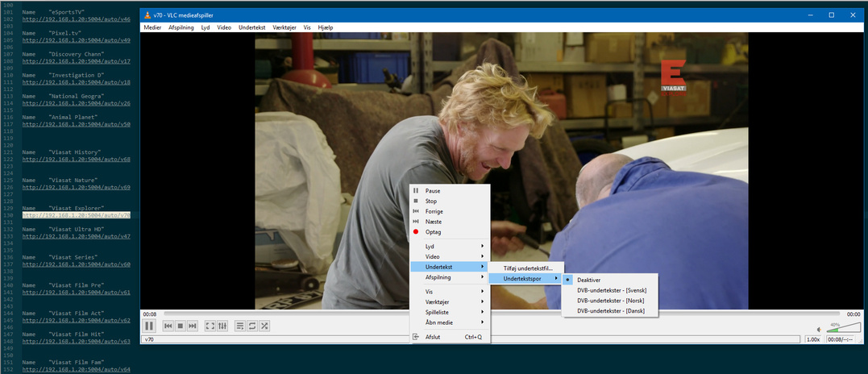Stop playback using the toolbar stop button
Image resolution: width=868 pixels, height=374 pixels.
(180, 326)
